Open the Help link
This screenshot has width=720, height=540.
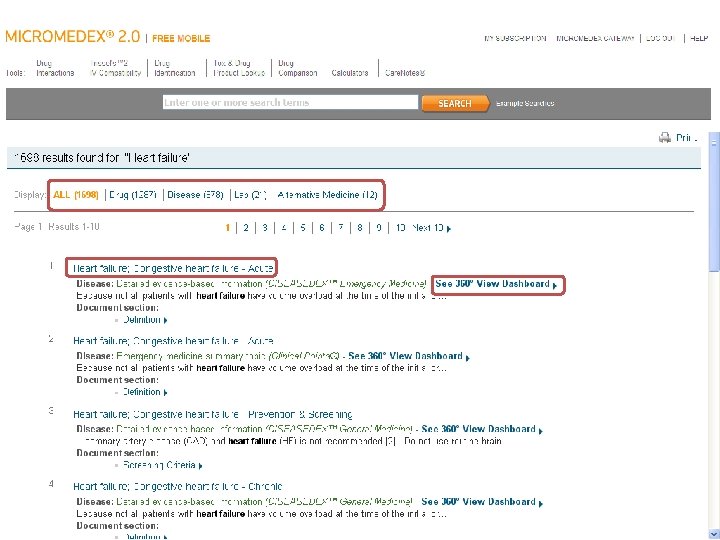699,38
